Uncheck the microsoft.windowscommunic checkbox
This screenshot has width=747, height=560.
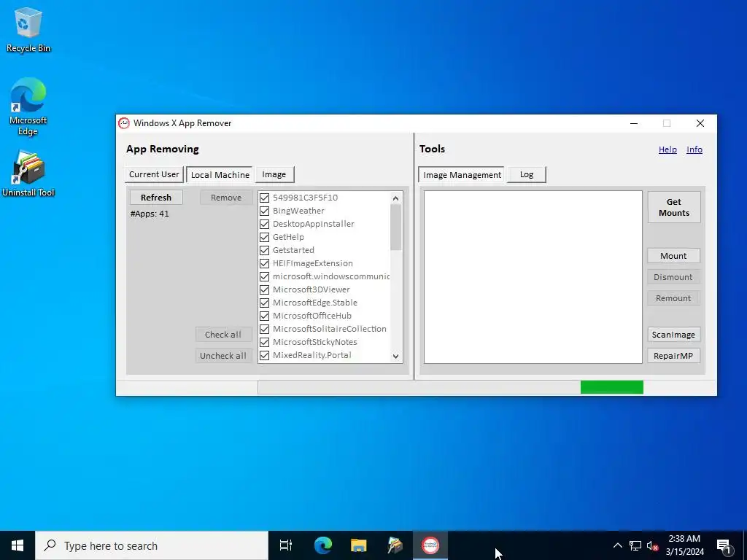tap(264, 276)
